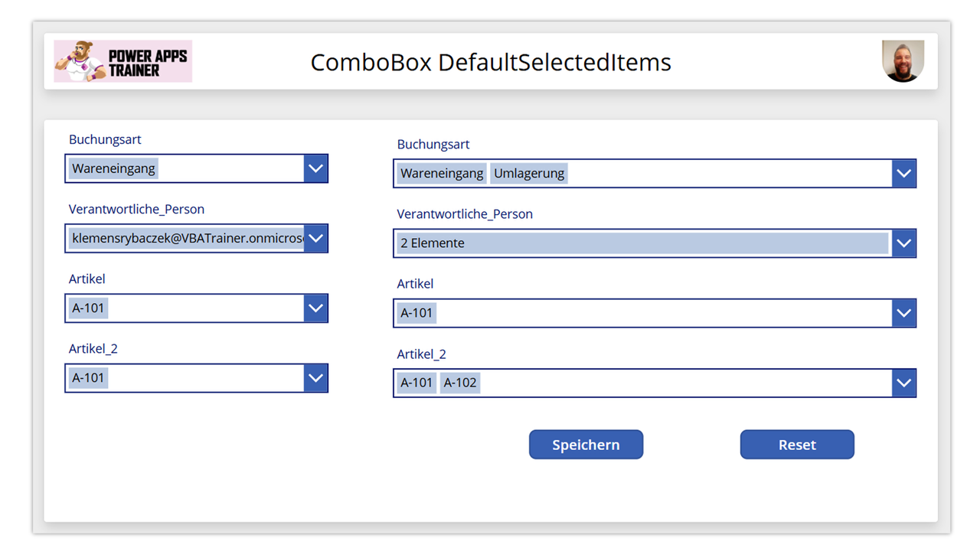Click the ComboBox DefaultSelectedItems title
980x551 pixels.
491,62
